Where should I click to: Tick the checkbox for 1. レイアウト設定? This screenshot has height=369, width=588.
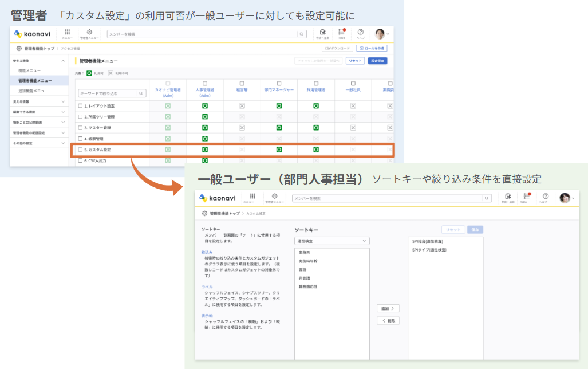[x=80, y=106]
